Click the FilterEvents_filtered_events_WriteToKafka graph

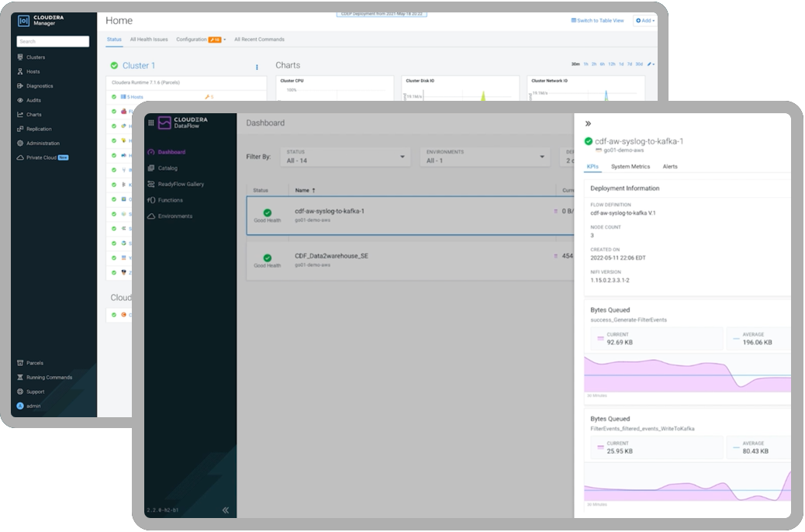(687, 482)
